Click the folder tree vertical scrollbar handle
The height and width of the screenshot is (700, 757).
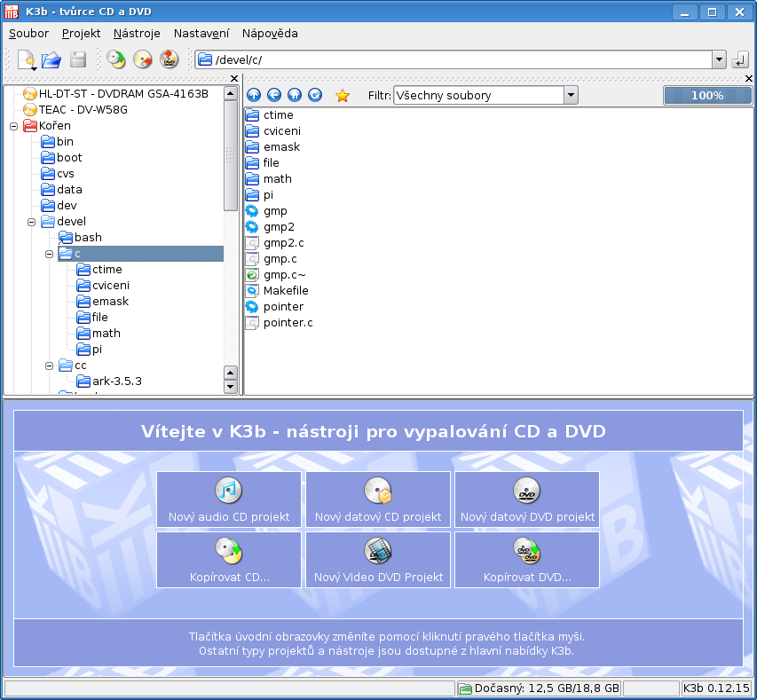230,155
